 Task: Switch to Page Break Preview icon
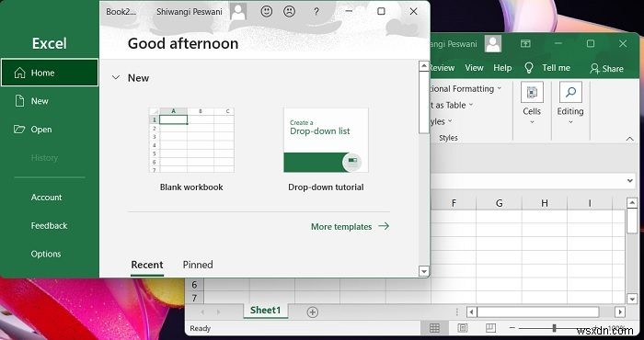(490, 328)
